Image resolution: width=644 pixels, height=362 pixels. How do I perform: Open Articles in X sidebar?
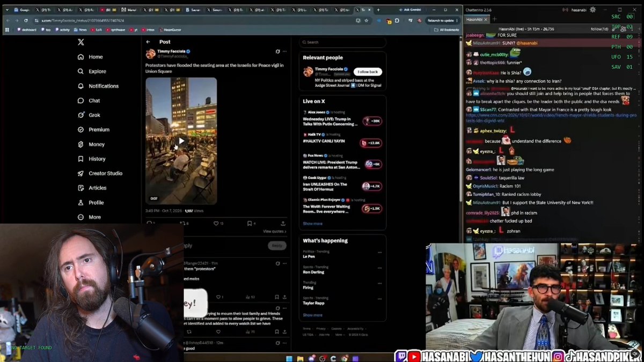click(x=92, y=188)
